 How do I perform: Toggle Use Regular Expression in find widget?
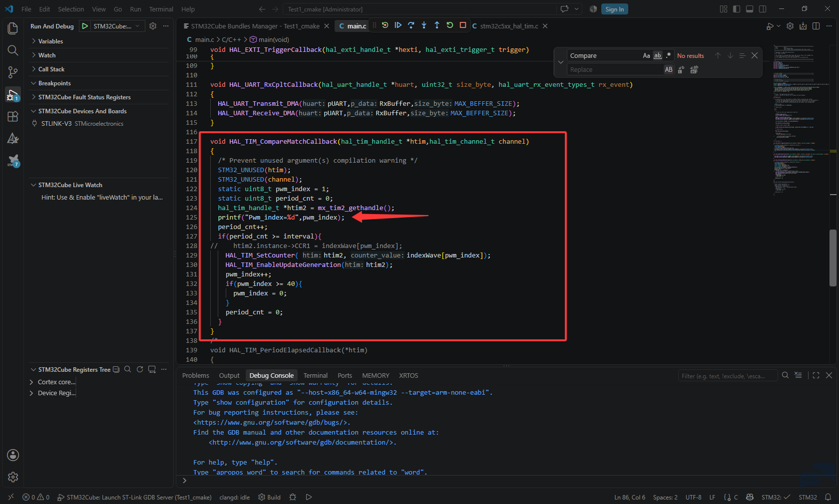pos(668,55)
